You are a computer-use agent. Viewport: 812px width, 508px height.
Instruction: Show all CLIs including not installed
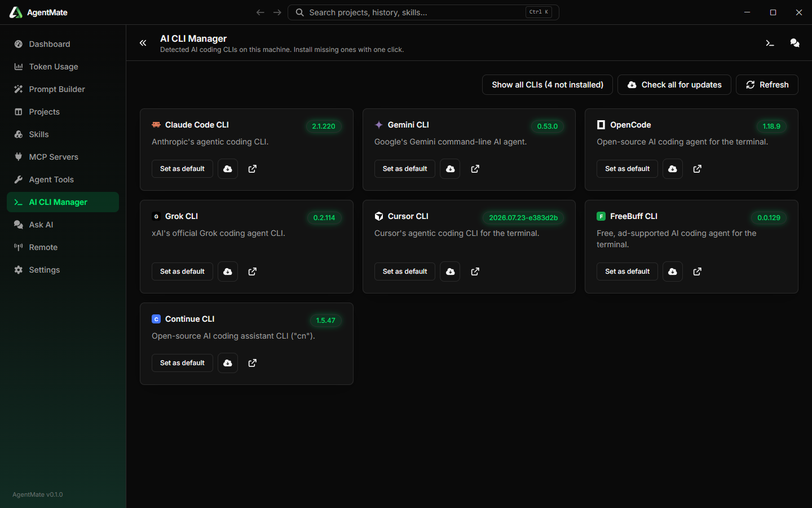click(x=548, y=85)
